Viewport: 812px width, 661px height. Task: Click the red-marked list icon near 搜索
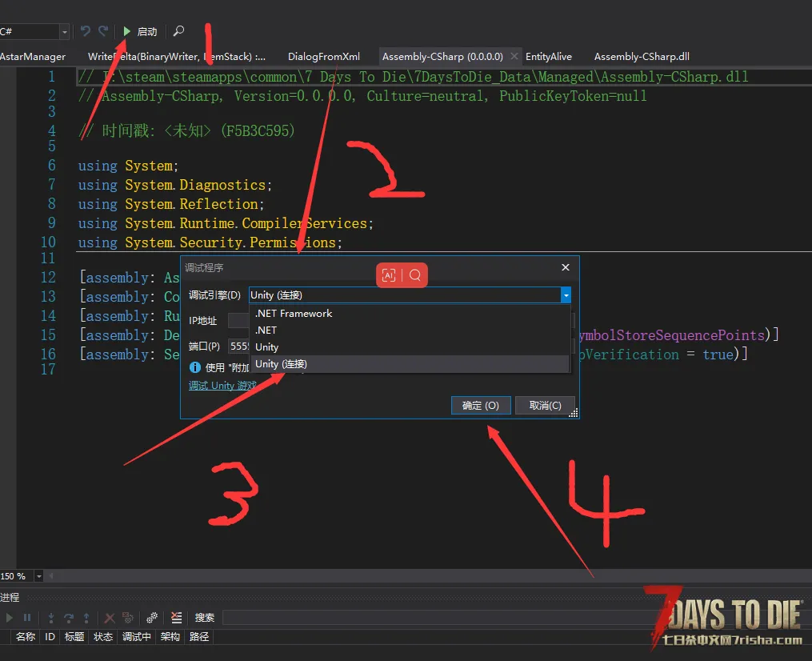177,618
